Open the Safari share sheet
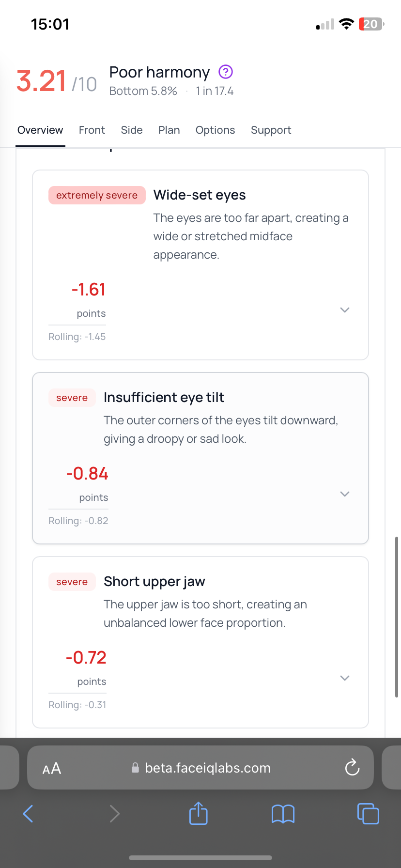This screenshot has width=401, height=868. 198,813
